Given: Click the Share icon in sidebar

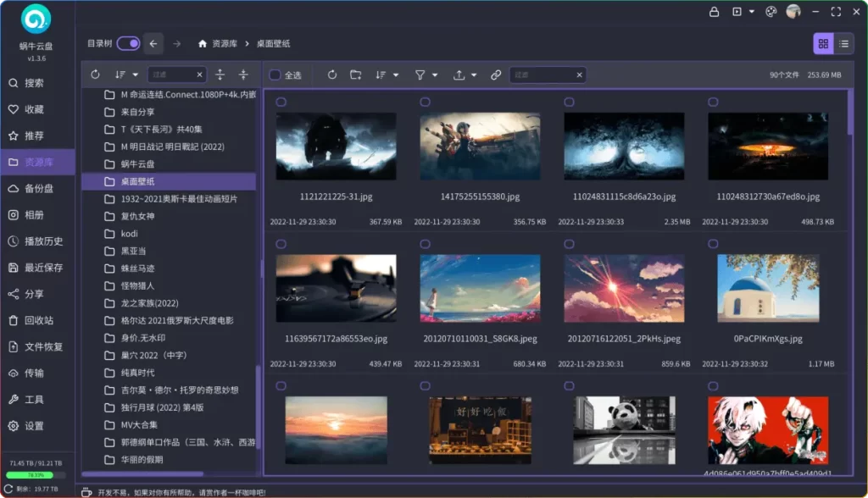Looking at the screenshot, I should (14, 294).
